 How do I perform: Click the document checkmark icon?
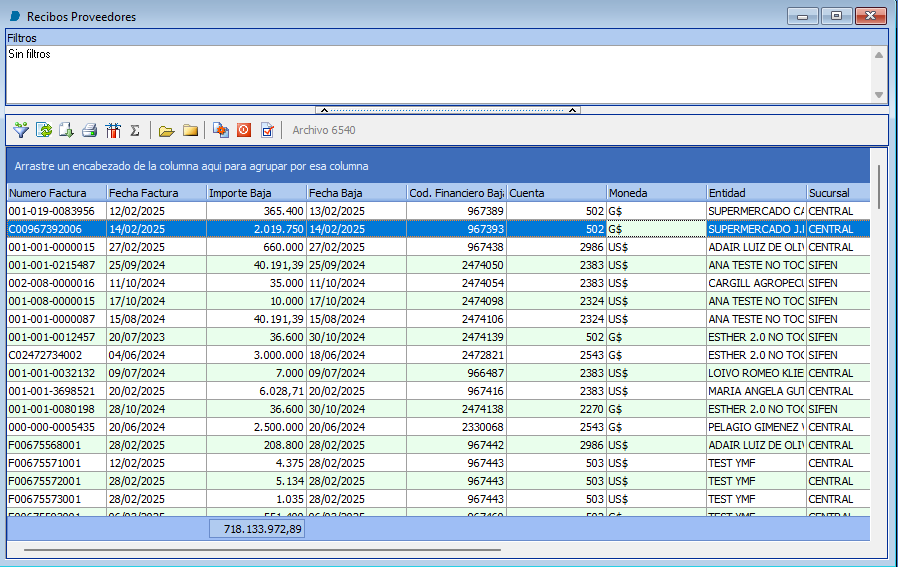click(267, 130)
